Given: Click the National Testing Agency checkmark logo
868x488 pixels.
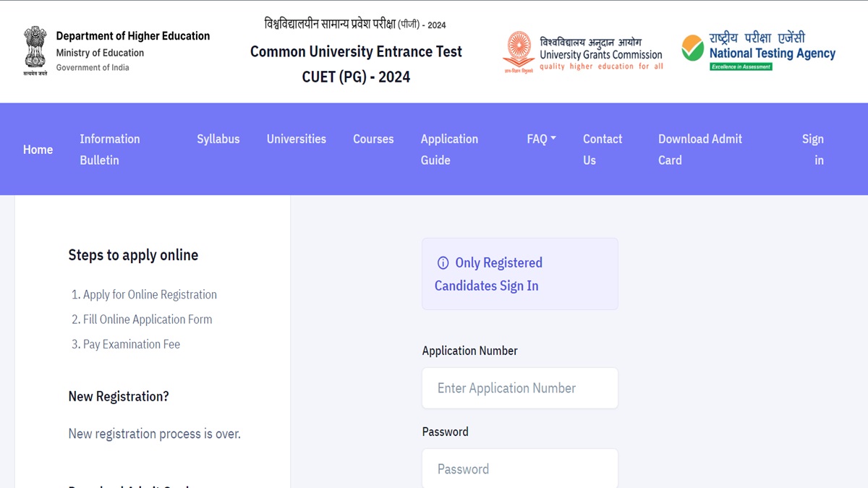Looking at the screenshot, I should click(692, 48).
